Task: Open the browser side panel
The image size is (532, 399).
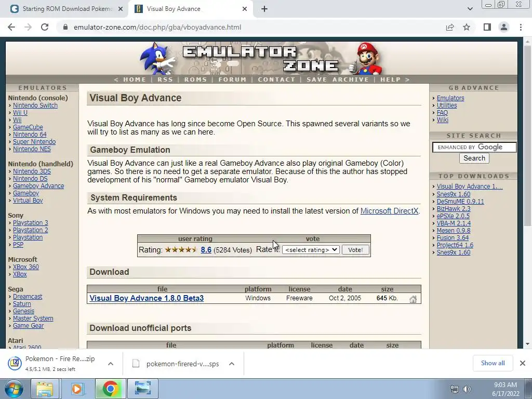Action: (487, 27)
